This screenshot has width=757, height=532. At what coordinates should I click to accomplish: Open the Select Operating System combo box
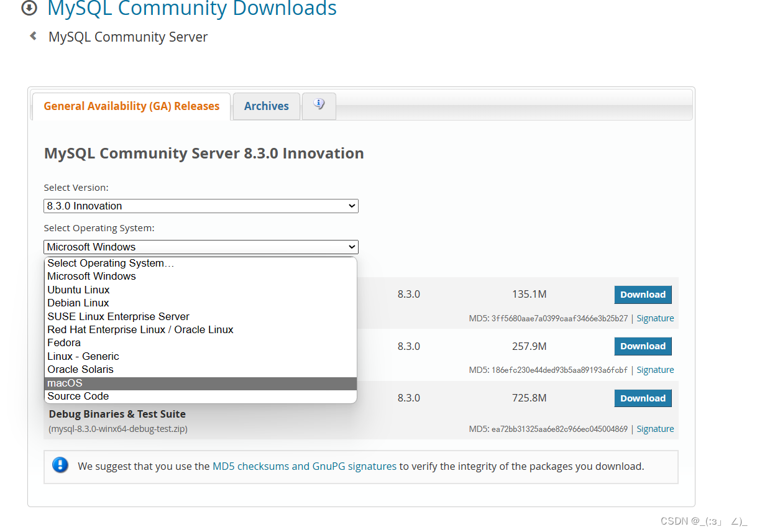point(201,247)
